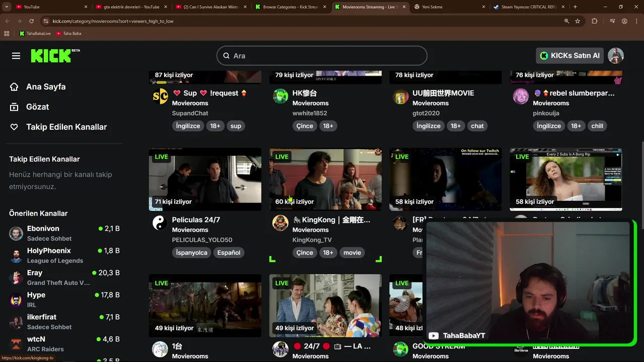The image size is (644, 362).
Task: Click wwhite1852 channel avatar
Action: click(x=280, y=96)
